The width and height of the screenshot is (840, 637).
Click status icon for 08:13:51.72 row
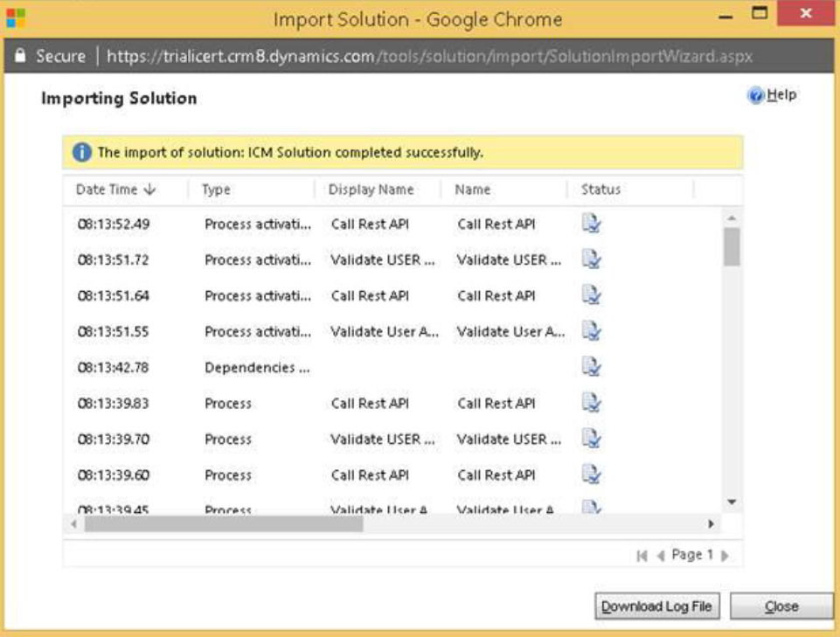(x=592, y=260)
